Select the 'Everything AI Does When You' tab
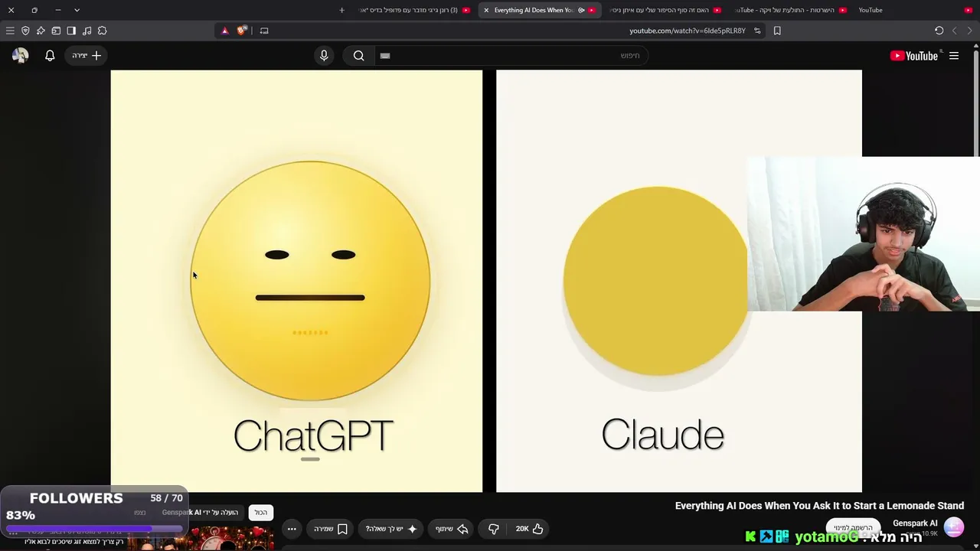Screen dimensions: 980x551 click(x=540, y=10)
